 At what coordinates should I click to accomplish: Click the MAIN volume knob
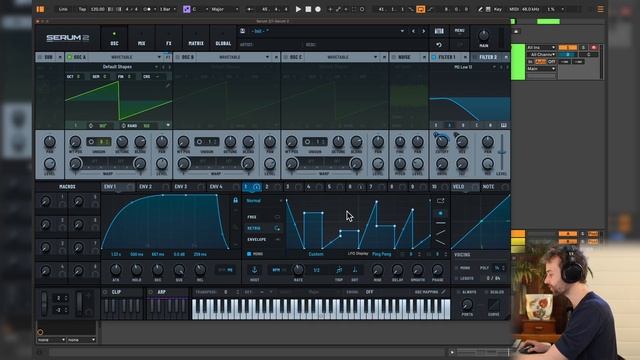pyautogui.click(x=483, y=36)
